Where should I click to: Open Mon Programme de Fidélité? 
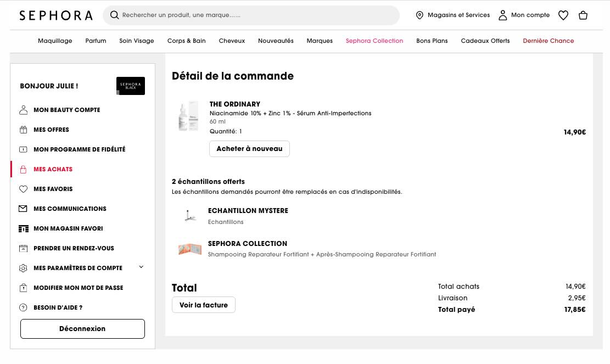click(80, 149)
